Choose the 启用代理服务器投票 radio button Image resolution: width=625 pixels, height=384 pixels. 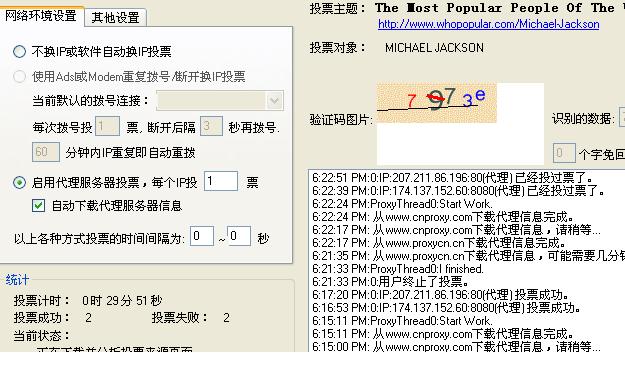pyautogui.click(x=20, y=183)
